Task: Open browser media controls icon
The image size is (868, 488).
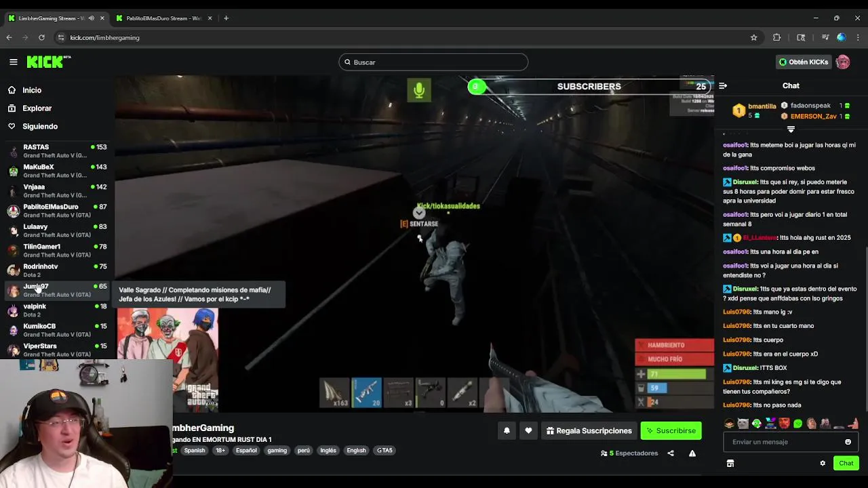Action: tap(825, 38)
